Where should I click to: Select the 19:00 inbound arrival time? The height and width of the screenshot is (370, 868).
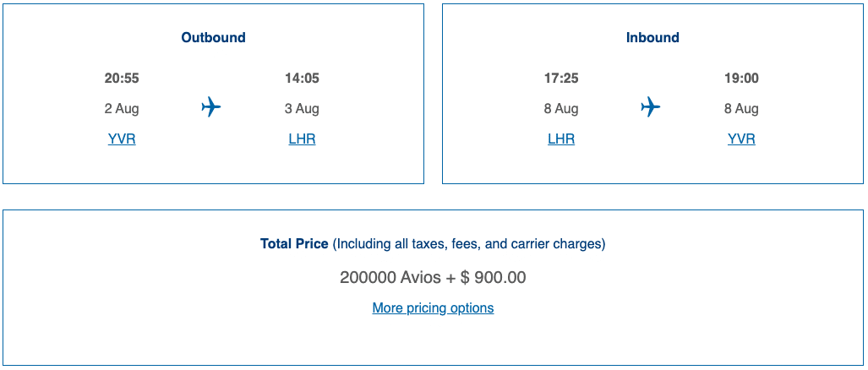coord(741,79)
